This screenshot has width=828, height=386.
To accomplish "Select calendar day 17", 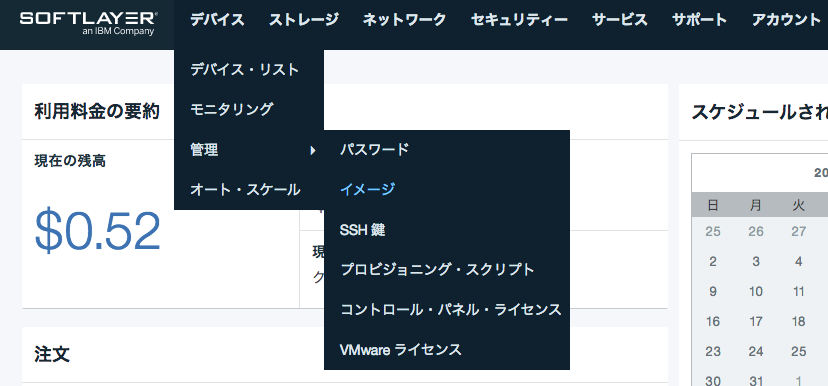I will 756,322.
